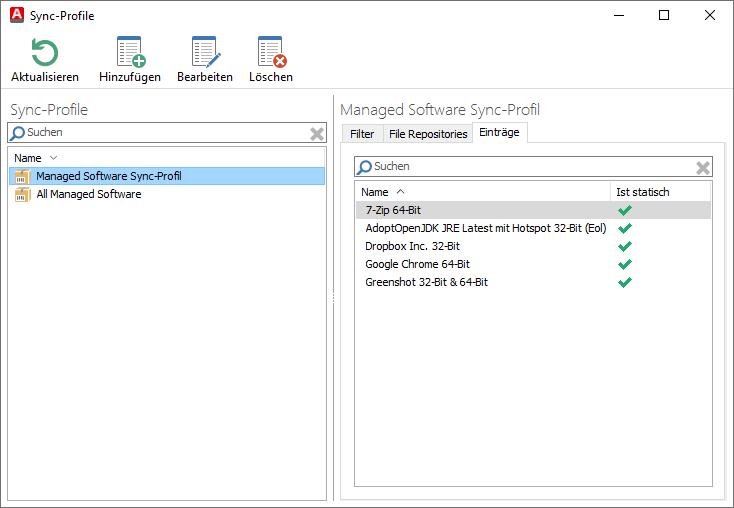The width and height of the screenshot is (734, 508).
Task: Click the app logo in title bar
Action: tap(17, 15)
